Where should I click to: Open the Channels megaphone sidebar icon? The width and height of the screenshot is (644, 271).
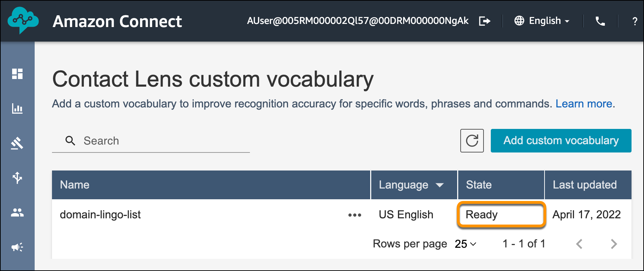[17, 247]
